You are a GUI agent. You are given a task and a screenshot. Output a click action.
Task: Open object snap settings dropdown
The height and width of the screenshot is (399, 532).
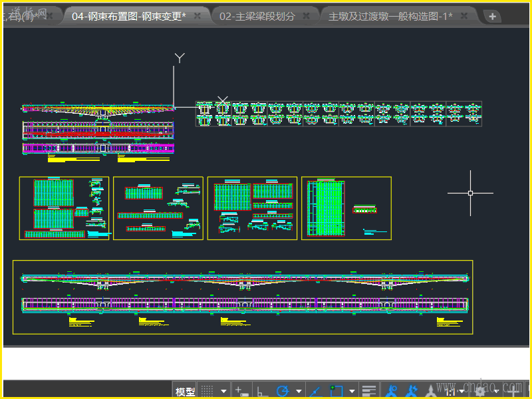352,391
